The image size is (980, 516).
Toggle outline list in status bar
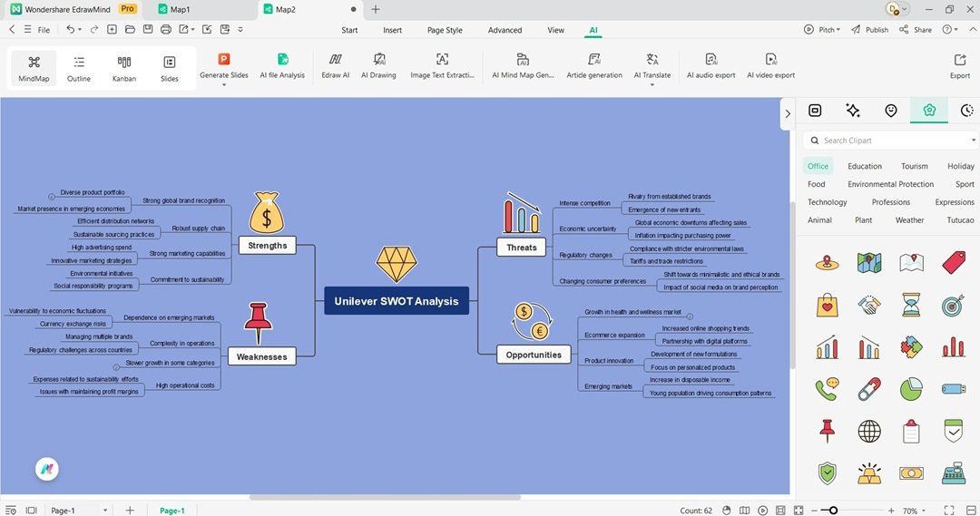[x=11, y=511]
